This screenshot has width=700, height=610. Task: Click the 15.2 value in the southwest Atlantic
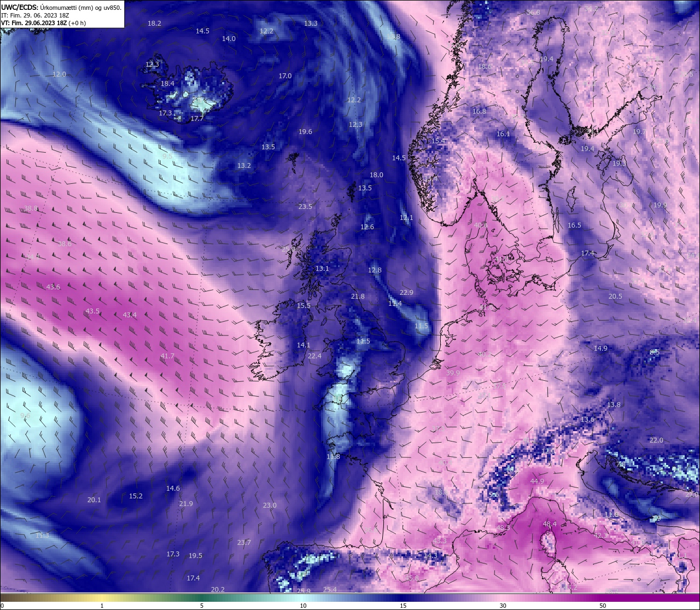(136, 496)
